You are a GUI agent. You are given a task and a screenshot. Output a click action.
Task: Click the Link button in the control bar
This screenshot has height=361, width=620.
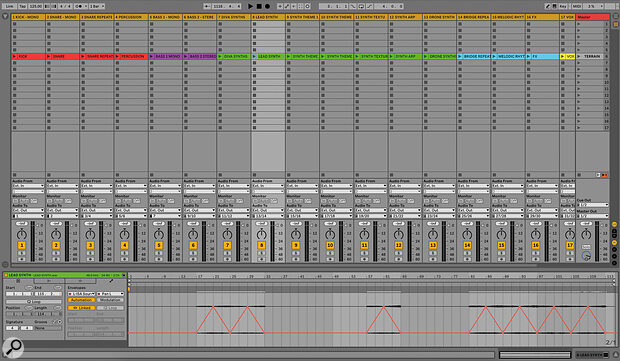[9, 6]
